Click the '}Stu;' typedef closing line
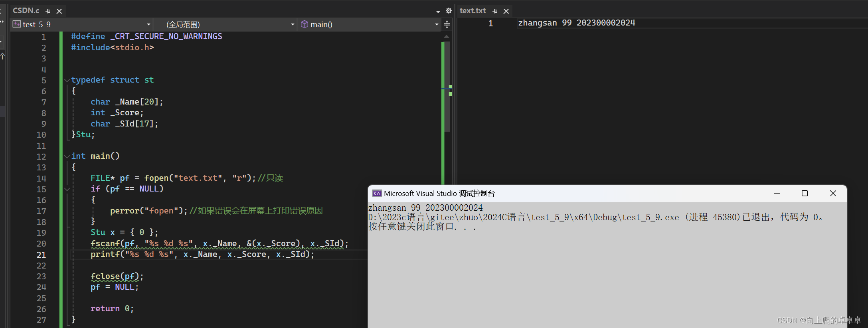The image size is (868, 328). [83, 134]
